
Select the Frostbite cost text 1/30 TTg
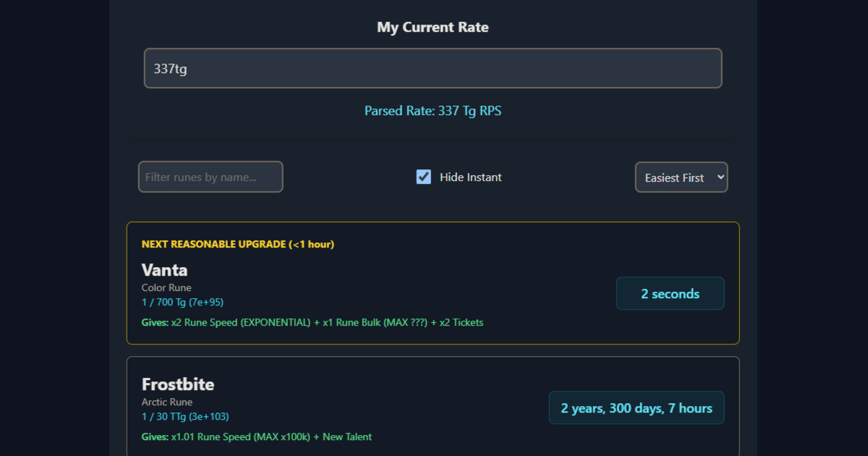184,416
